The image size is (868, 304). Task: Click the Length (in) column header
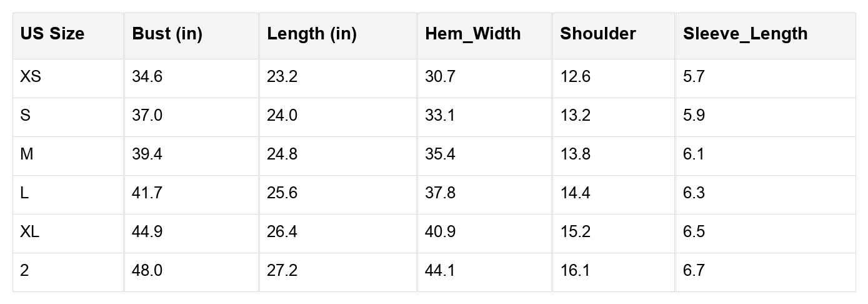312,34
